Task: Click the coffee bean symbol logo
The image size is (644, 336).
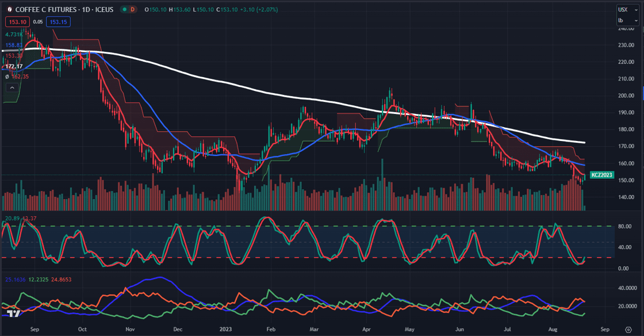Action: click(9, 9)
